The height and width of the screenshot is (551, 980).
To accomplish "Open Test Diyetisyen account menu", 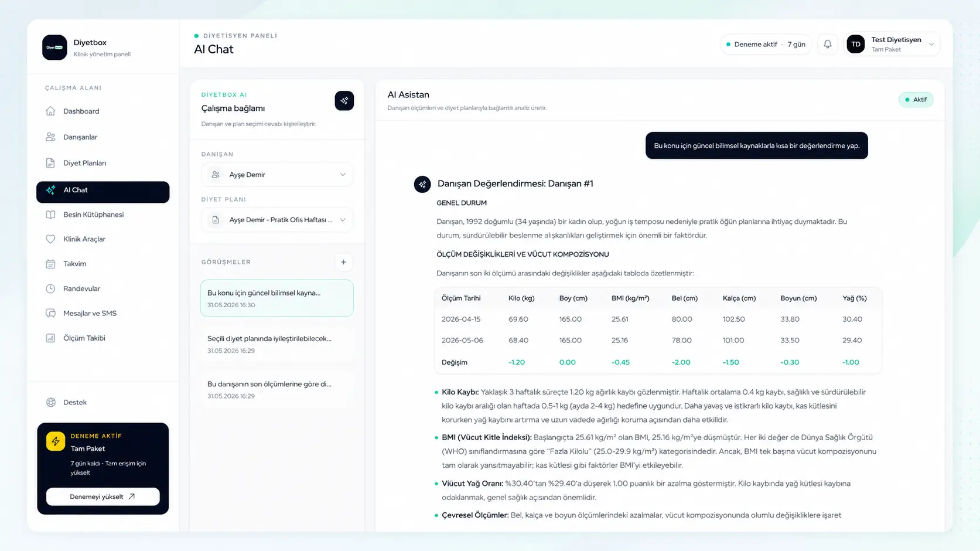I will 892,45.
